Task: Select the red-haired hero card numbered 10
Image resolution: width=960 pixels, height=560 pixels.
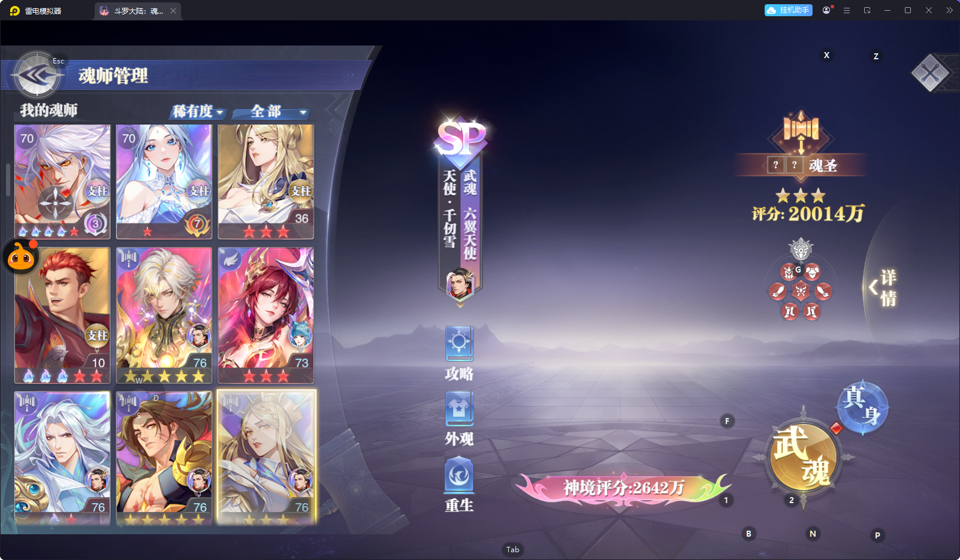Action: tap(62, 316)
